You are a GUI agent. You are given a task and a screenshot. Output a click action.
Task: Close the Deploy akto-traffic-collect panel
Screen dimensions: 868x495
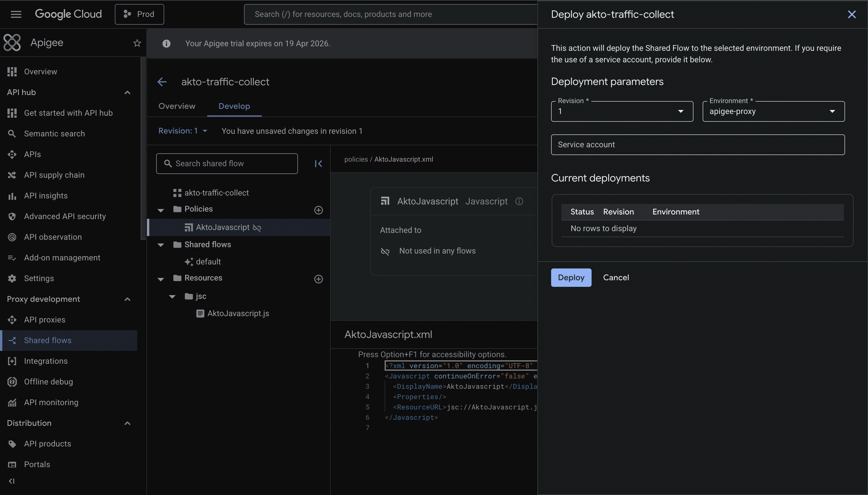tap(851, 14)
